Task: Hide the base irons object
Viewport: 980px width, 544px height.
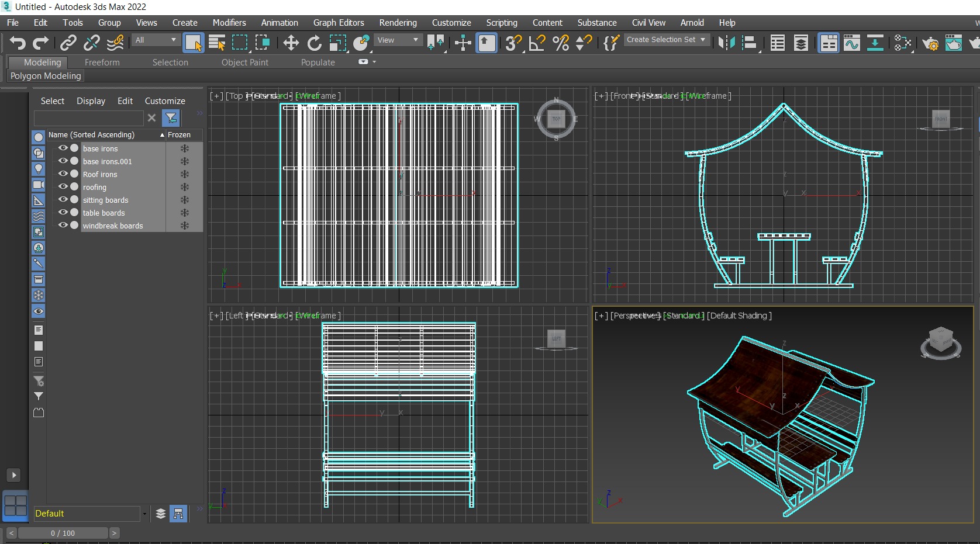Action: point(63,148)
